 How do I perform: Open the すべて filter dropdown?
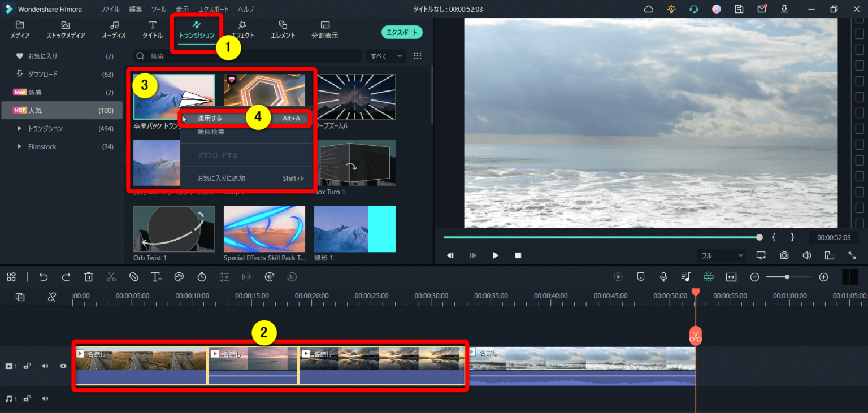386,56
